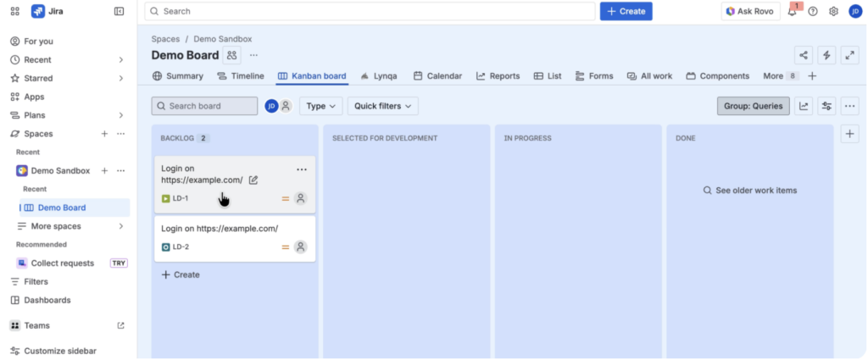Viewport: 868px width, 360px height.
Task: Open the Calendar tab
Action: 437,76
